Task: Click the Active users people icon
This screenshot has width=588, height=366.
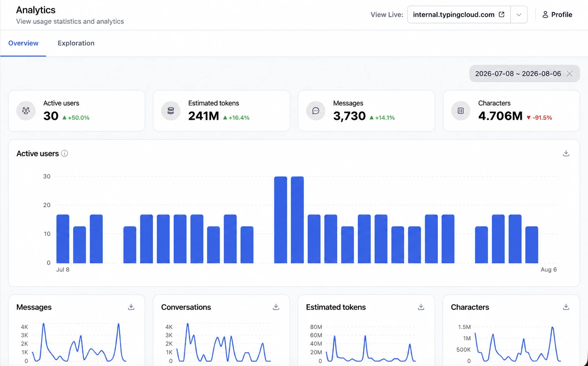Action: (26, 110)
